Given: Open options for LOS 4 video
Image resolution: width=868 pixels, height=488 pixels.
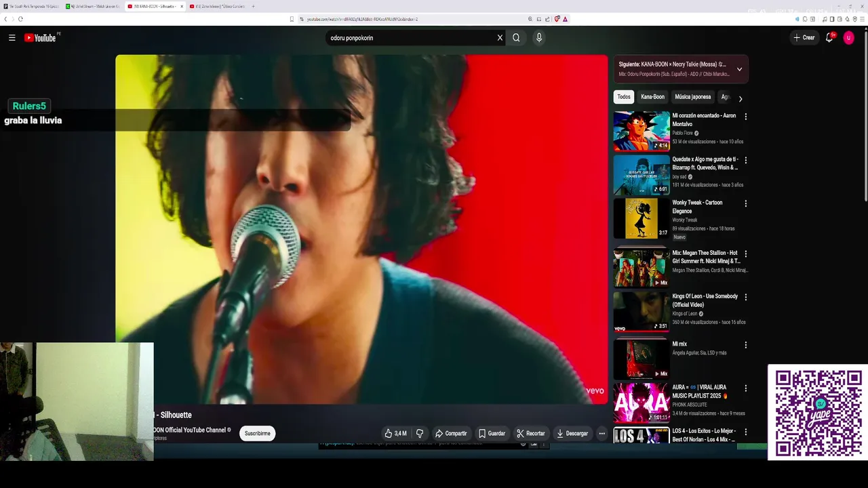Looking at the screenshot, I should (746, 432).
